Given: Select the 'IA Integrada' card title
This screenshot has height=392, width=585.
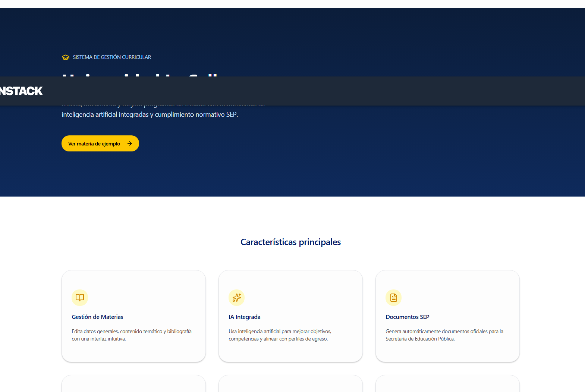Looking at the screenshot, I should click(x=245, y=317).
